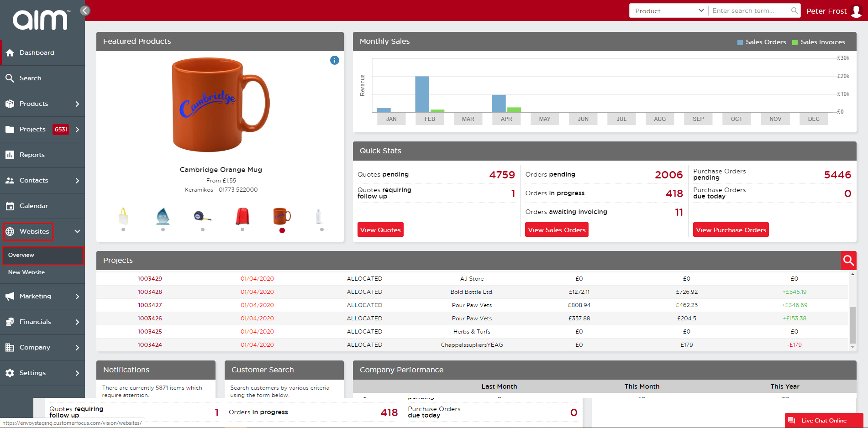Click the Live Chat speech bubble icon
The height and width of the screenshot is (428, 868).
click(792, 421)
